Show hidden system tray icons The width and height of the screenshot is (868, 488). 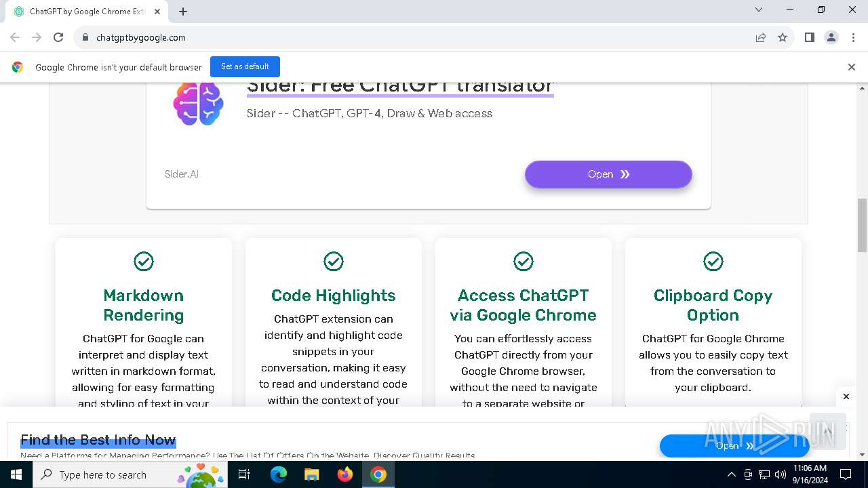point(731,474)
